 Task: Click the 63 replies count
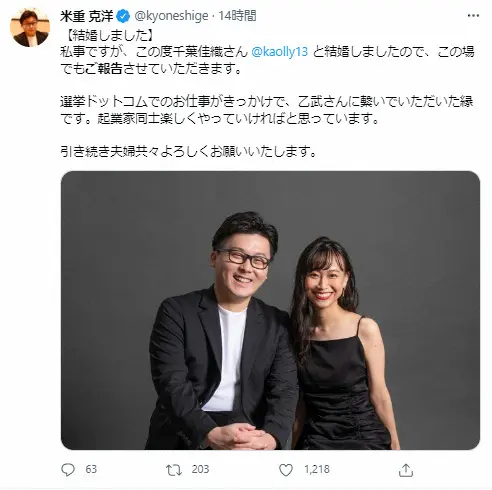click(x=91, y=469)
